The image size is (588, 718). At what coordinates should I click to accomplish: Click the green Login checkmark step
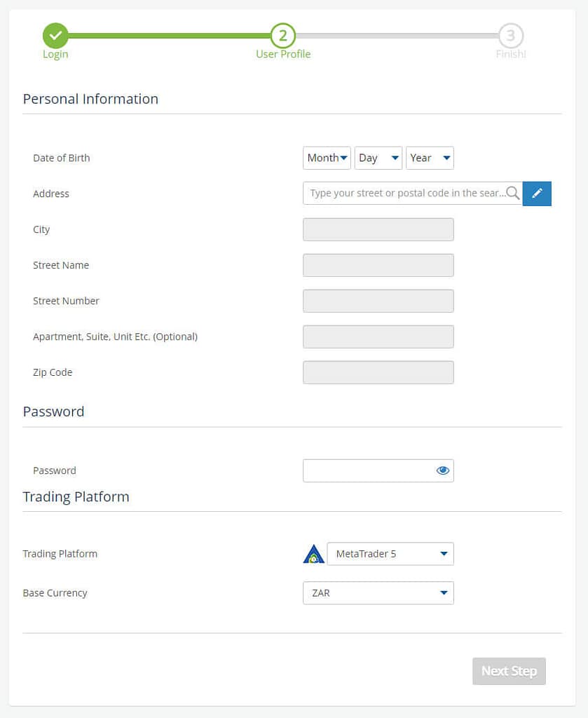point(55,35)
